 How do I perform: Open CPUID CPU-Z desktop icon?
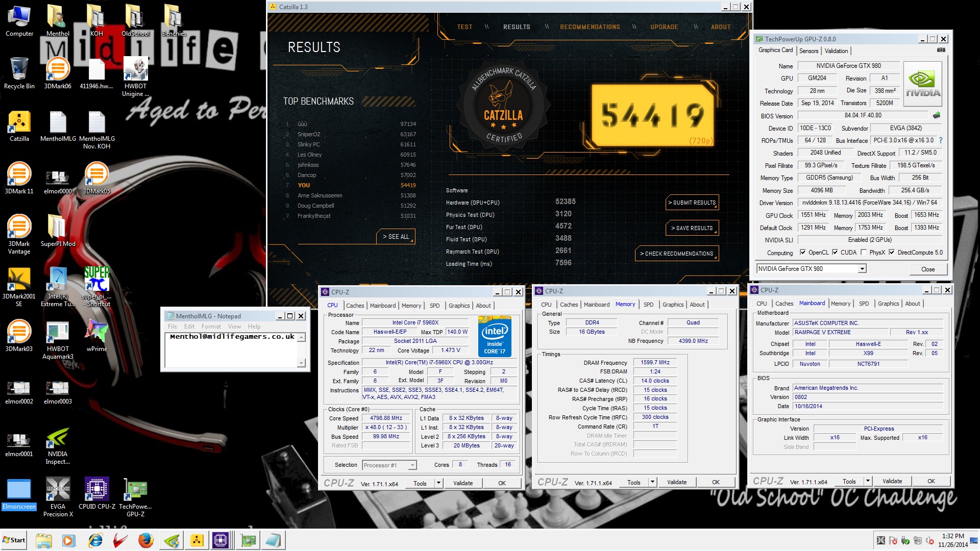[x=96, y=493]
